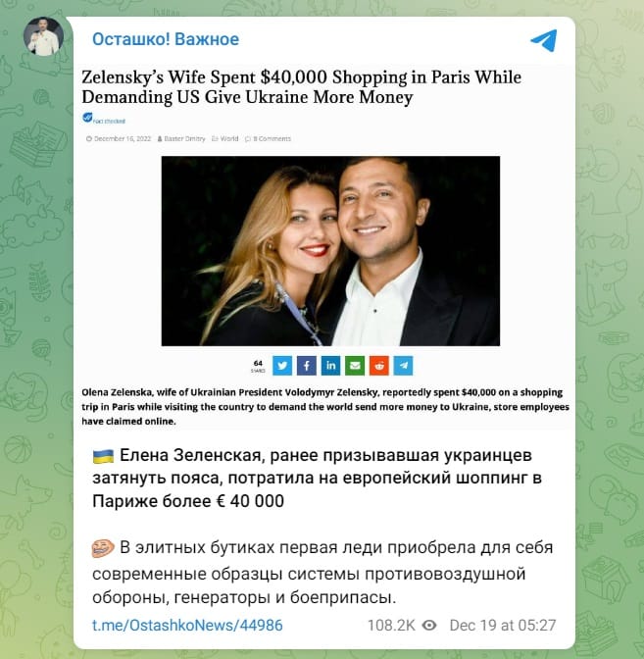Image resolution: width=644 pixels, height=659 pixels.
Task: Click the Telegram paper plane logo
Action: (x=544, y=40)
